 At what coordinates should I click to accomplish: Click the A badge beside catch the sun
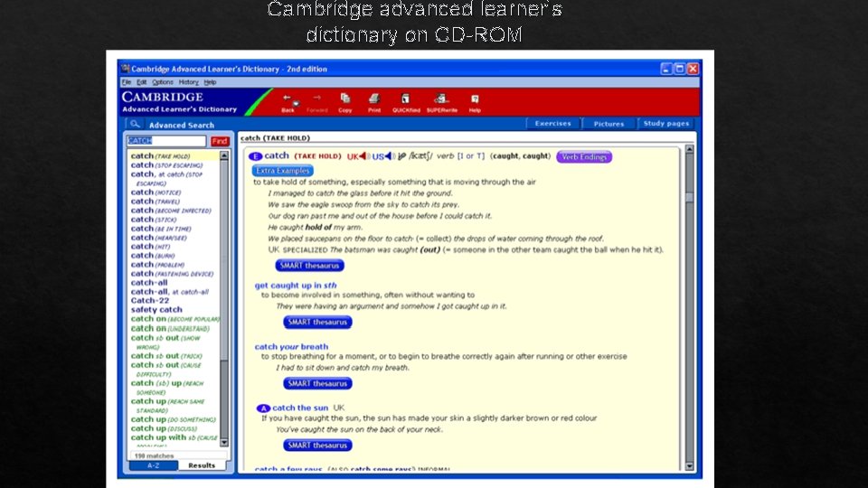point(263,408)
